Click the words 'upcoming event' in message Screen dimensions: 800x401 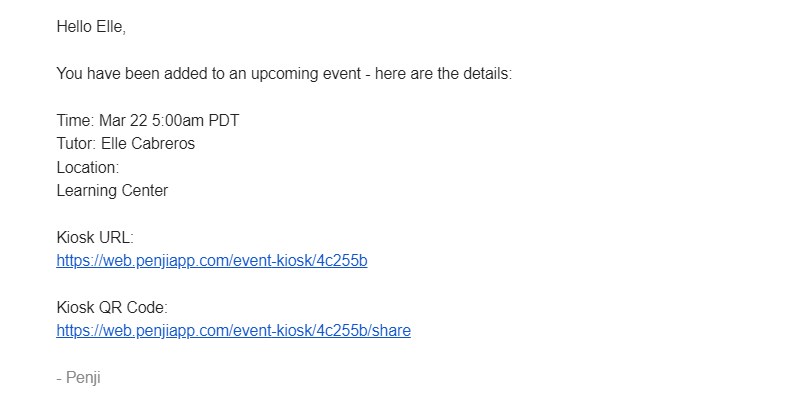[306, 73]
